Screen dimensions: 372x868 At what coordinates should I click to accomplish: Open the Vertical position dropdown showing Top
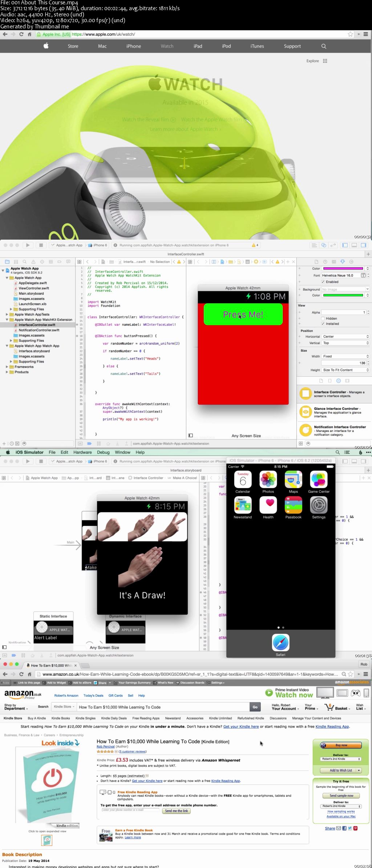click(345, 343)
